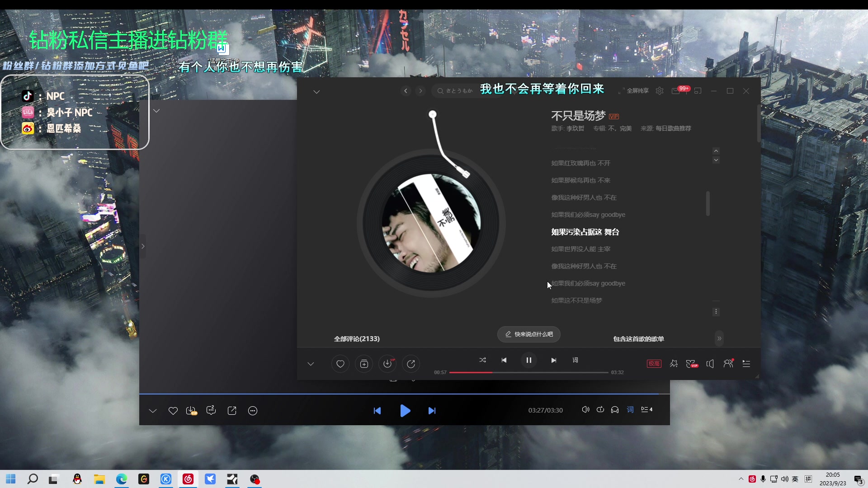868x488 pixels.
Task: Toggle shuffle playback mode
Action: (482, 360)
